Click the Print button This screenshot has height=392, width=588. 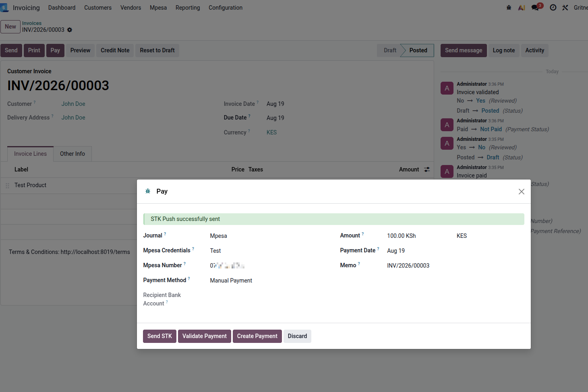34,50
